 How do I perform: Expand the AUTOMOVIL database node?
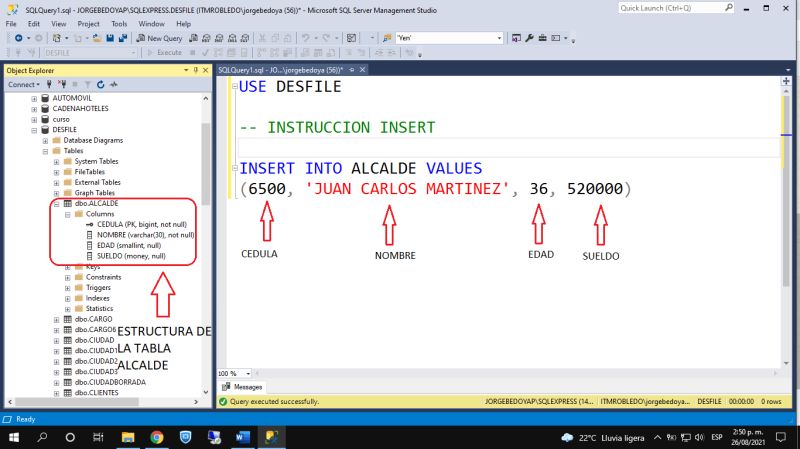34,98
